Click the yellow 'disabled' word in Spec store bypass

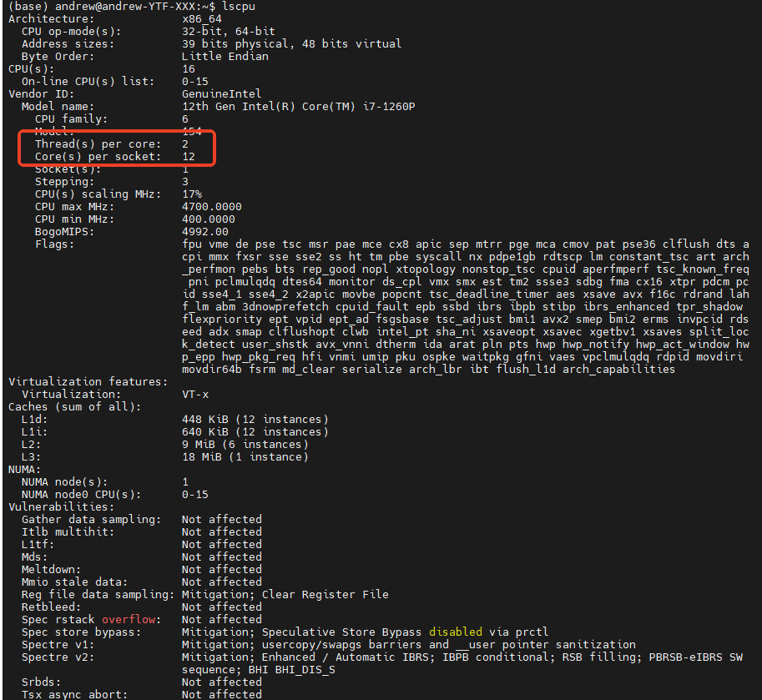click(456, 632)
